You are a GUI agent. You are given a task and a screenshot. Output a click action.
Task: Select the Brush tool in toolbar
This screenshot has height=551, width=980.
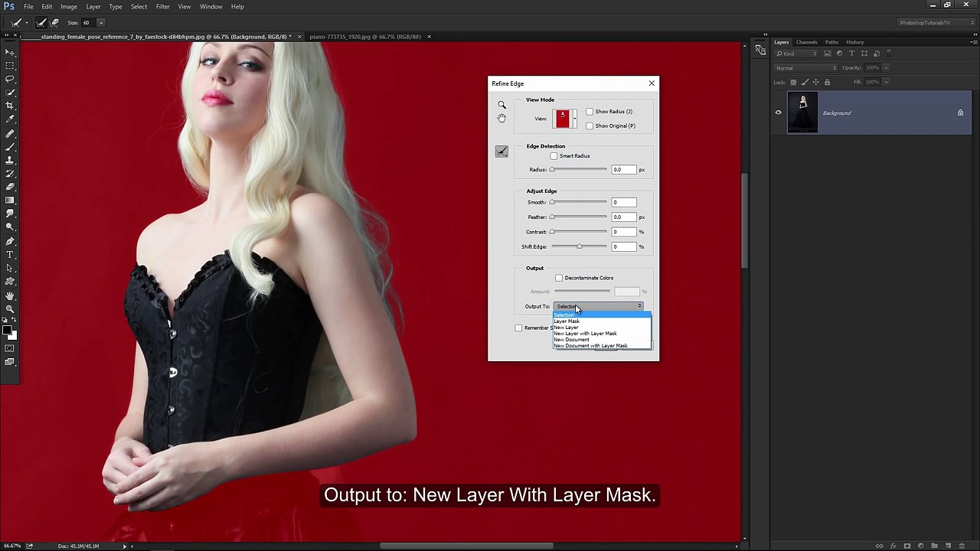(10, 146)
